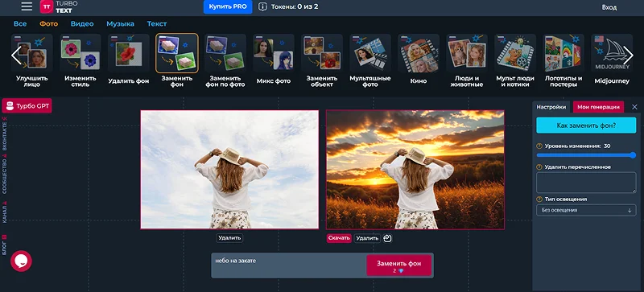The image size is (644, 292).
Task: Select the Изменить стиль tool
Action: click(80, 61)
